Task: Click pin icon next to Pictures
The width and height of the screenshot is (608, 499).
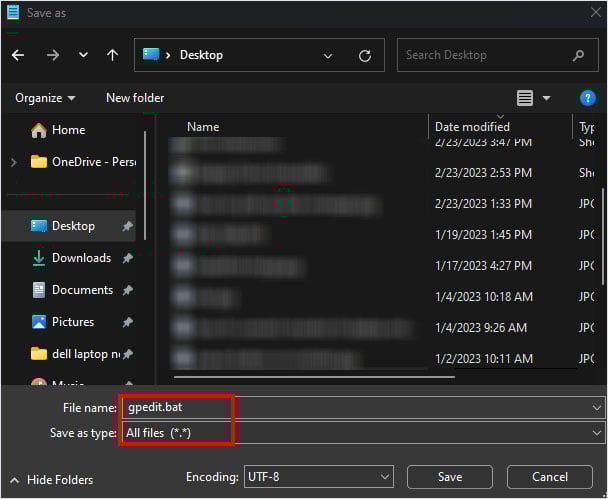Action: 128,322
